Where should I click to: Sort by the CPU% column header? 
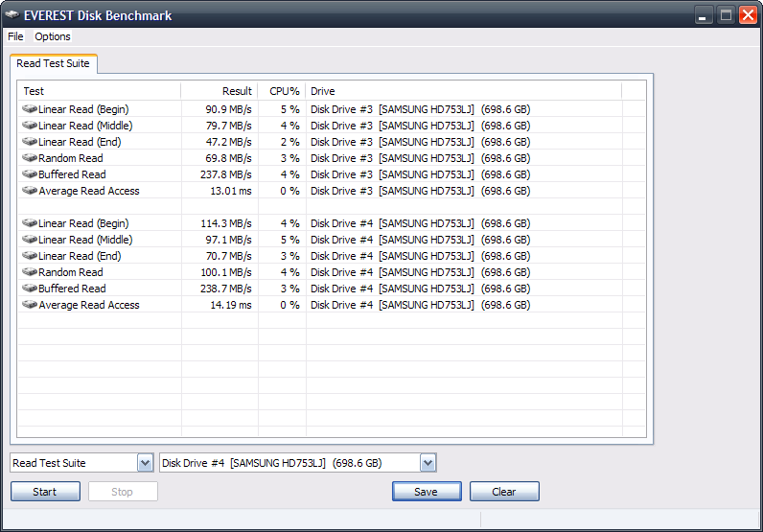282,91
